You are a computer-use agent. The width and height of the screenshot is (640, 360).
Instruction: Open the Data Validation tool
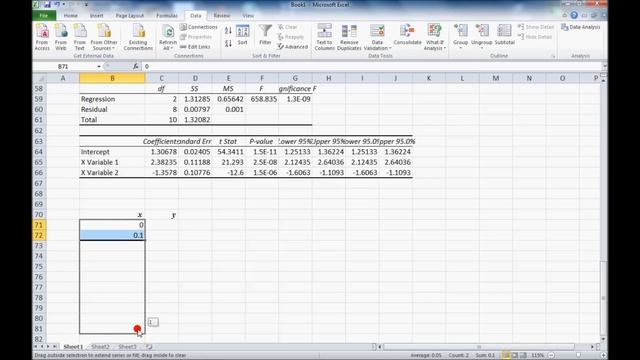pyautogui.click(x=377, y=37)
